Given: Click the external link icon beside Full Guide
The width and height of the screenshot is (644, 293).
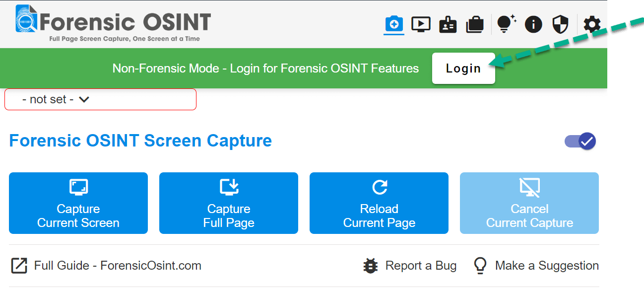Looking at the screenshot, I should click(19, 266).
